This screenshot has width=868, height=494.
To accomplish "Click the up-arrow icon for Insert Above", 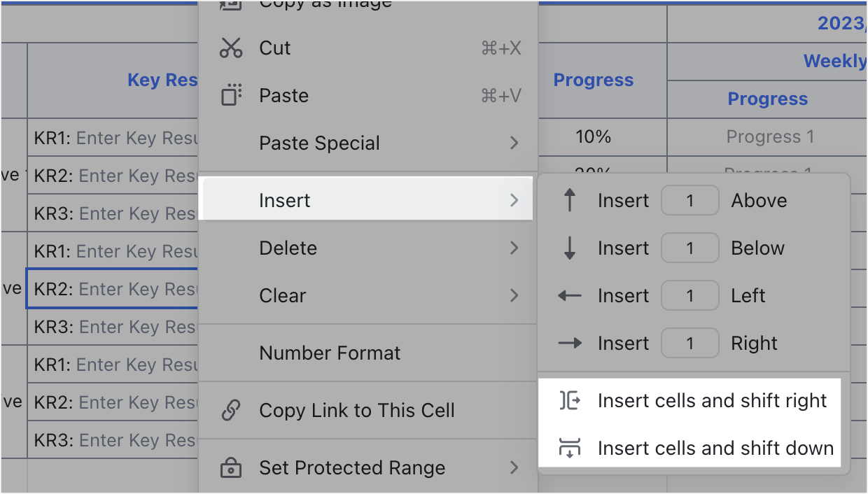I will (x=568, y=200).
